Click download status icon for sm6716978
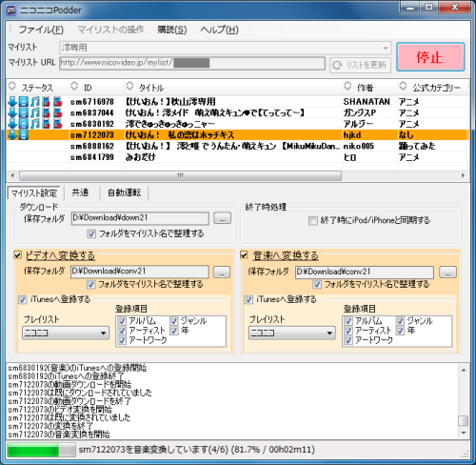This screenshot has height=465, width=476. pos(12,102)
